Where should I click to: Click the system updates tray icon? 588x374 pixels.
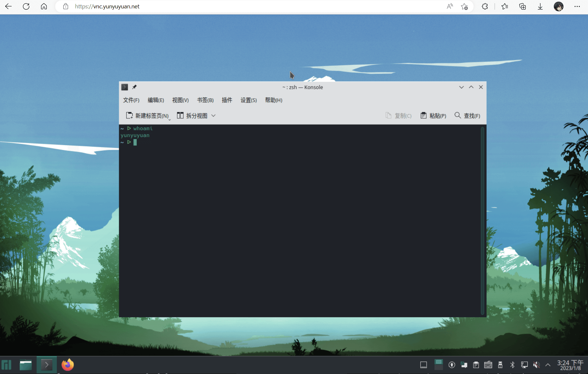[452, 365]
